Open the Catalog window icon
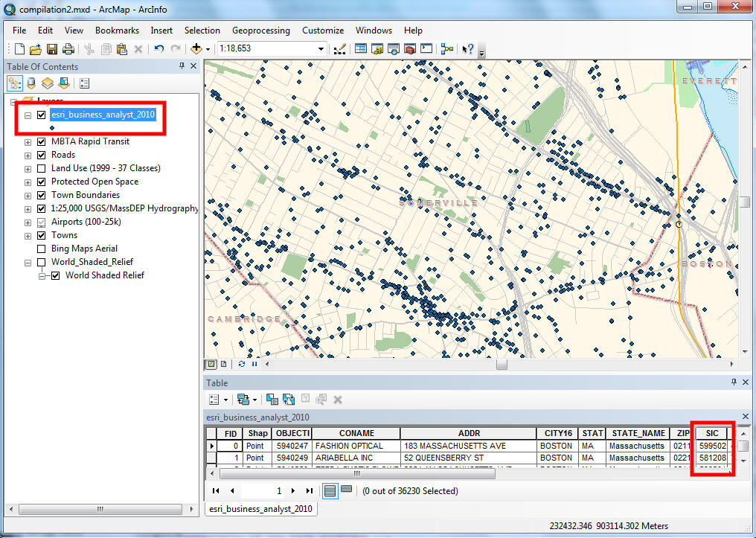The image size is (756, 538). [377, 48]
